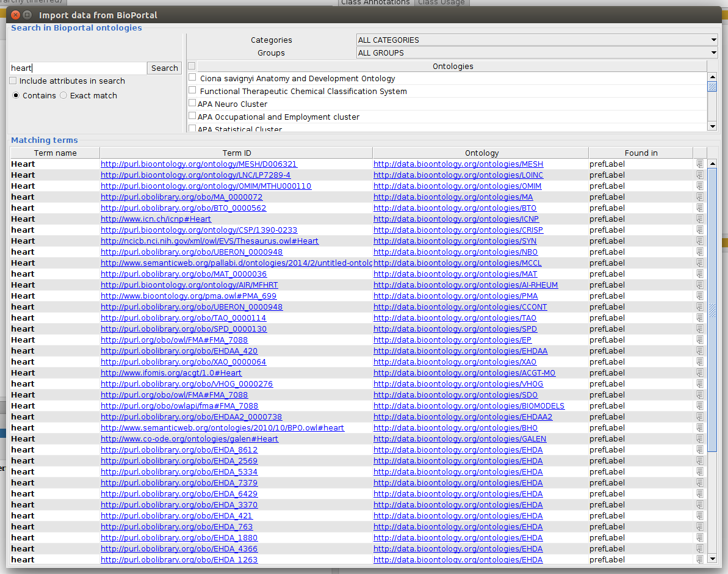Viewport: 728px width, 574px height.
Task: Click the Search button
Action: tap(164, 68)
